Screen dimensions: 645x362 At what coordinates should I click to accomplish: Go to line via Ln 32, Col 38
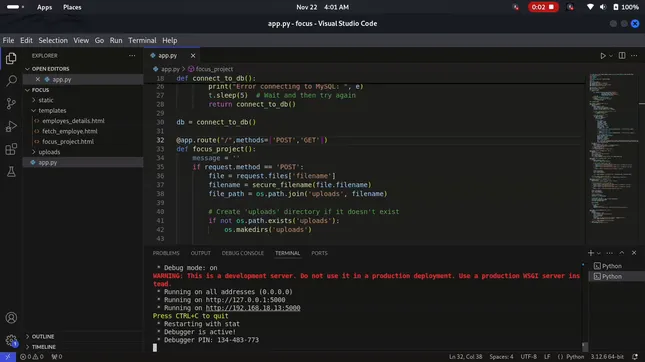point(465,357)
